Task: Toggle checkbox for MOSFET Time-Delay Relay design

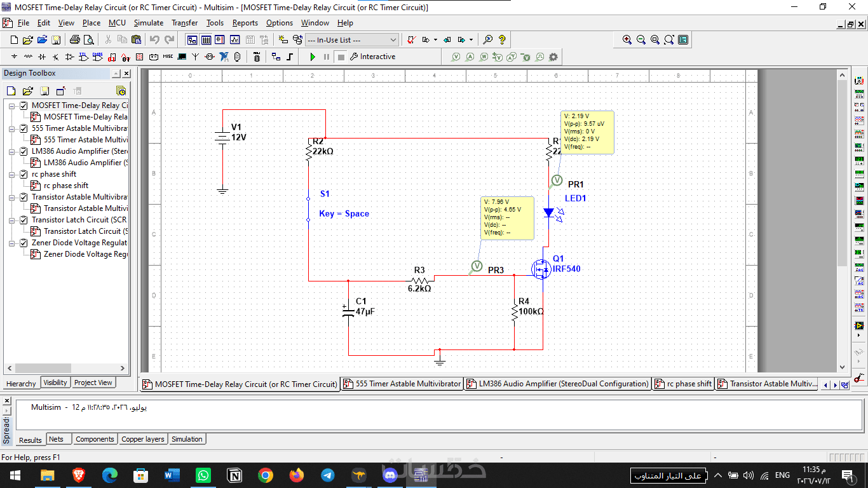Action: (24, 105)
